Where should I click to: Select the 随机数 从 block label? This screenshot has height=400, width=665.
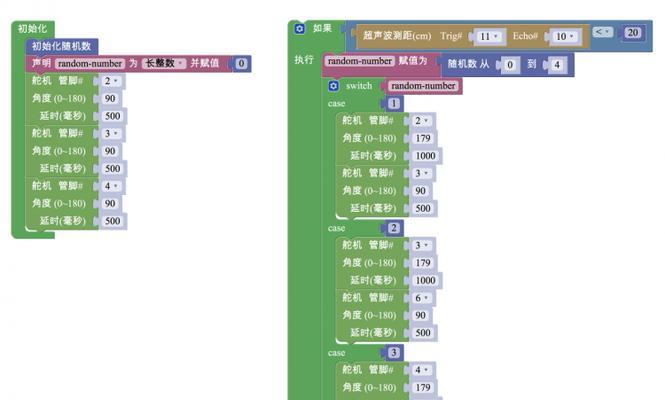(x=468, y=64)
